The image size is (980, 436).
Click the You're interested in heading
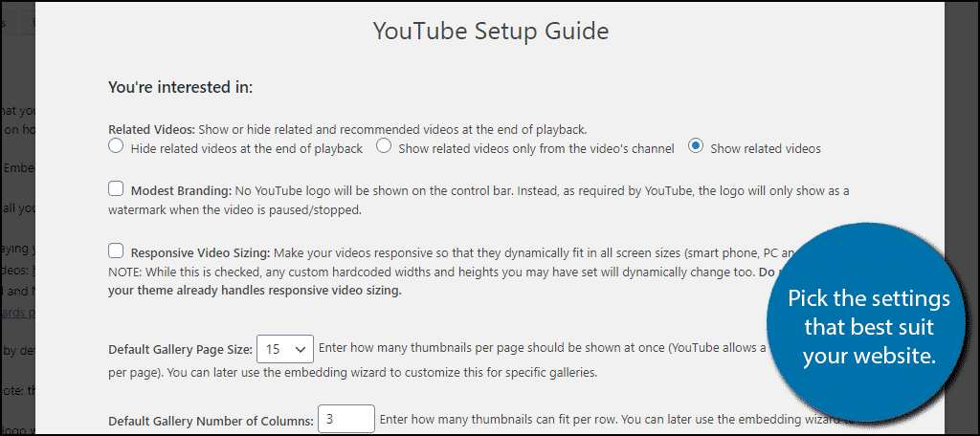pos(180,87)
